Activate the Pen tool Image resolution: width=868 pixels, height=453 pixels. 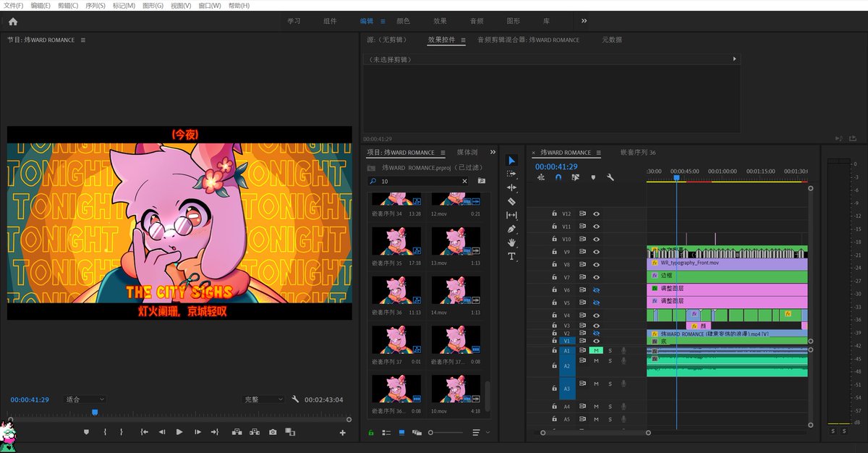[511, 229]
